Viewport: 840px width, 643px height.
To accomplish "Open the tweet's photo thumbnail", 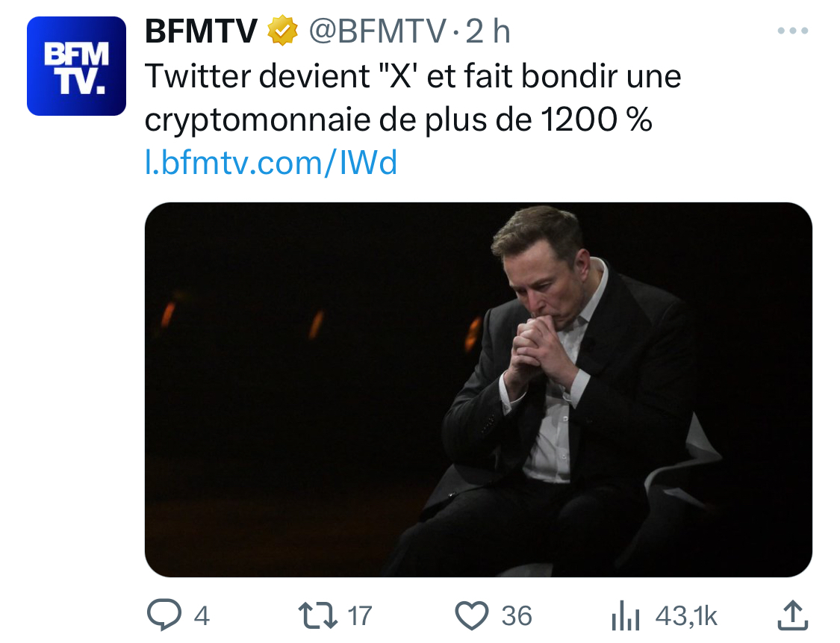I will [478, 389].
